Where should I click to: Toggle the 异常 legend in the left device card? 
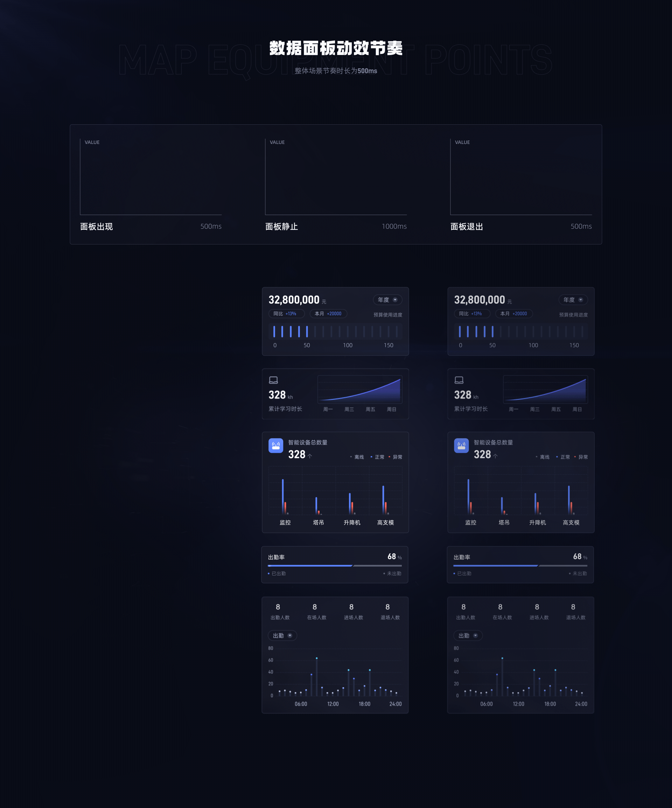tap(395, 457)
